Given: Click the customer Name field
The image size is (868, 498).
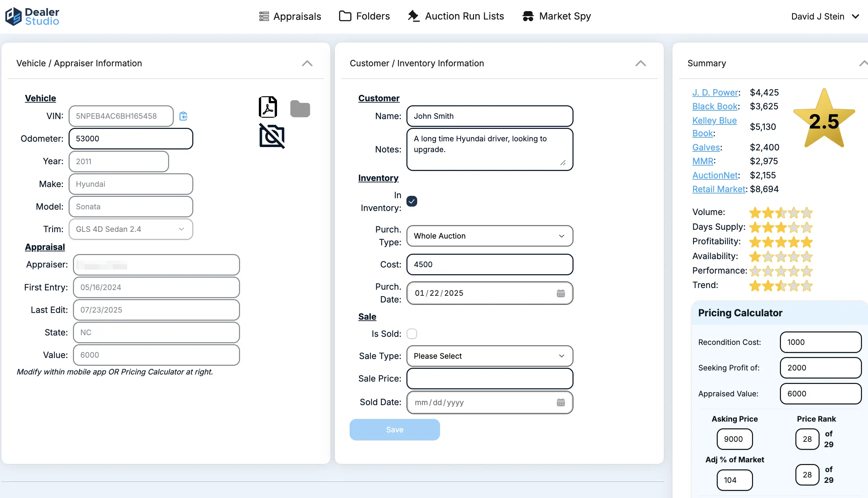Looking at the screenshot, I should (x=489, y=116).
